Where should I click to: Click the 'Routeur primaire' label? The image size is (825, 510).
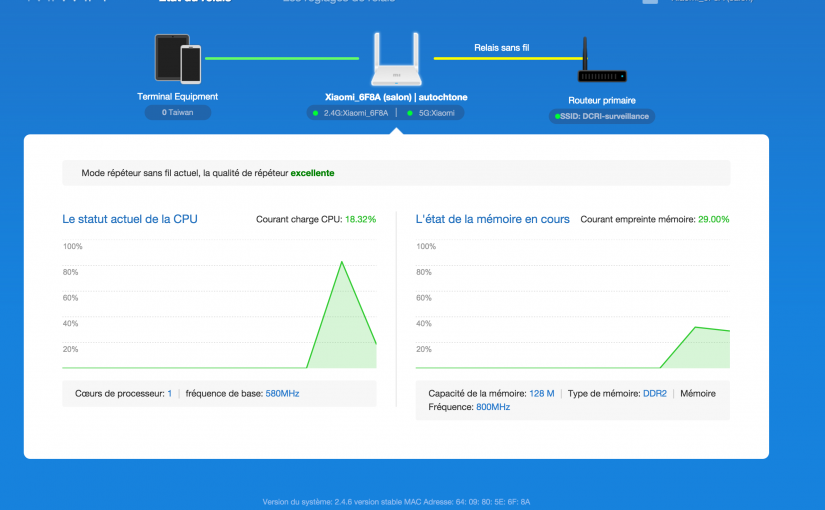tap(602, 101)
